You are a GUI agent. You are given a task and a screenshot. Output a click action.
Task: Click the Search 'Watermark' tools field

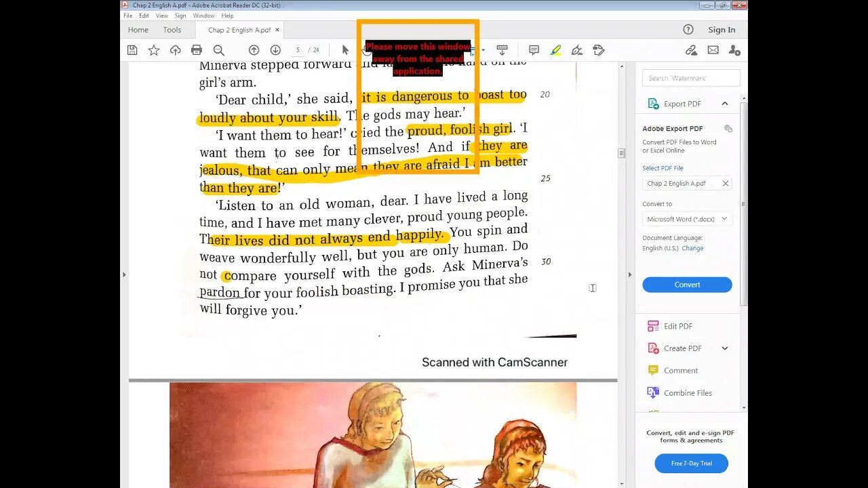coord(691,78)
